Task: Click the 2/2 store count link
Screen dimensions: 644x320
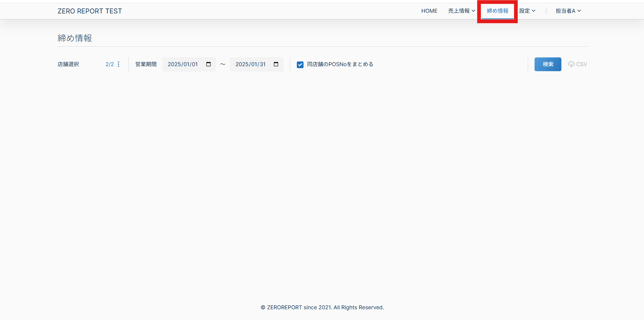Action: click(109, 64)
